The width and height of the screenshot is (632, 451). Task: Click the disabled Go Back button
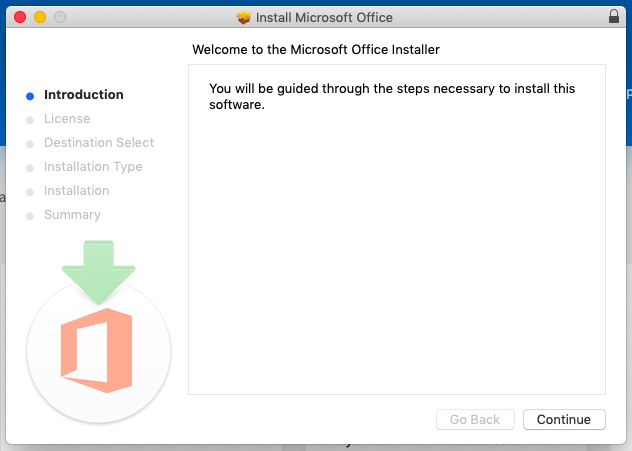pos(475,420)
